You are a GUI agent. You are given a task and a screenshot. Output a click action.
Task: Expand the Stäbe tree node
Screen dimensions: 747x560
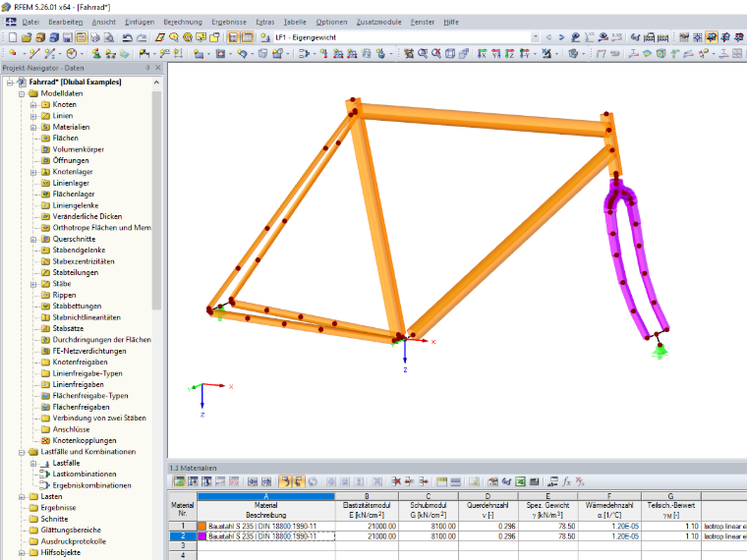(x=33, y=284)
